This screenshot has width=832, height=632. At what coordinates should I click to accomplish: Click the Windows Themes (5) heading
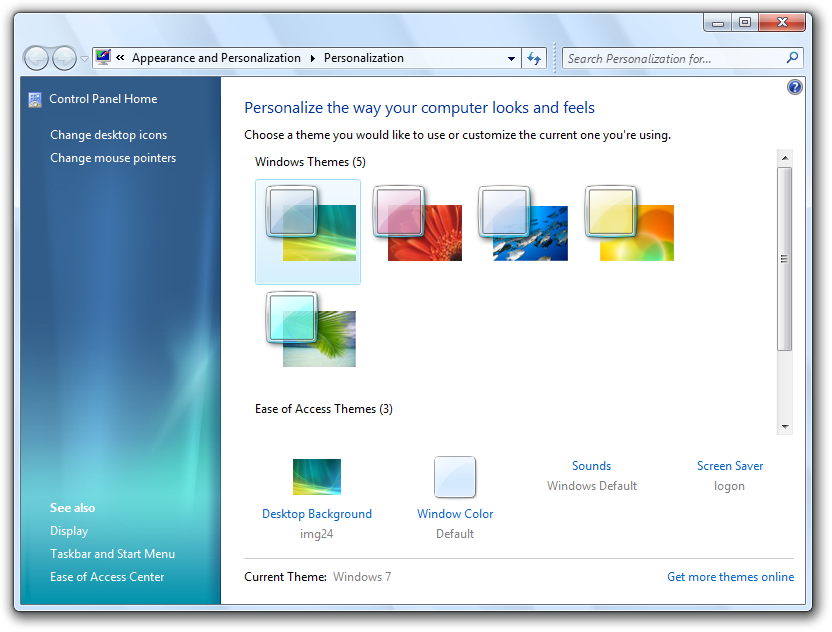pos(310,162)
